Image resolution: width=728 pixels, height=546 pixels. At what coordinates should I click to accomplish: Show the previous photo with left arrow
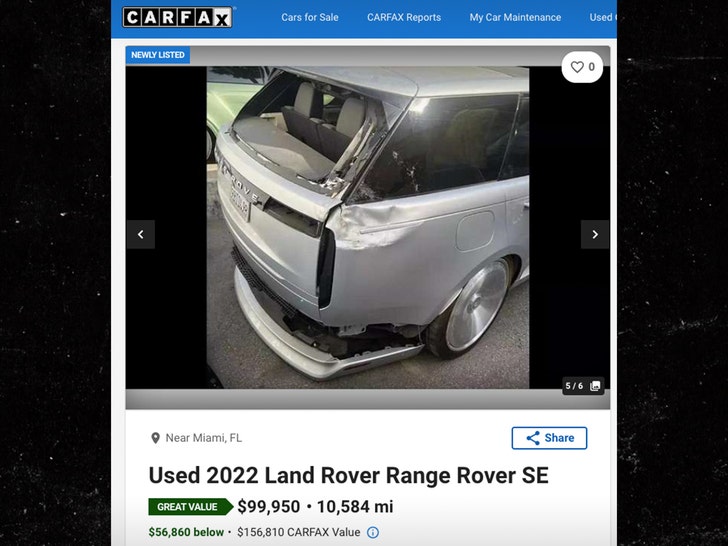[141, 234]
